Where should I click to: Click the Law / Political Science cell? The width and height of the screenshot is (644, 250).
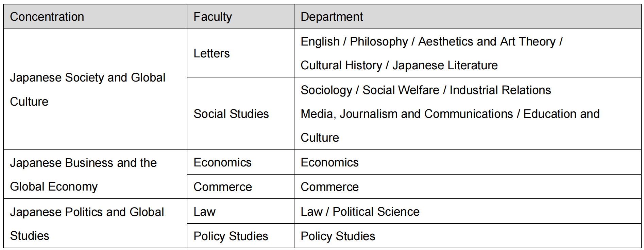pyautogui.click(x=360, y=212)
